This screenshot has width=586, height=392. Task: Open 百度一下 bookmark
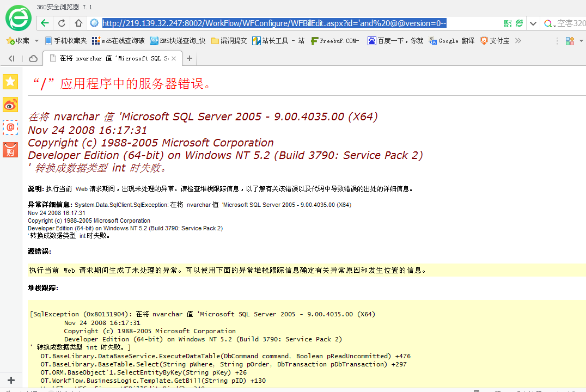pos(395,41)
